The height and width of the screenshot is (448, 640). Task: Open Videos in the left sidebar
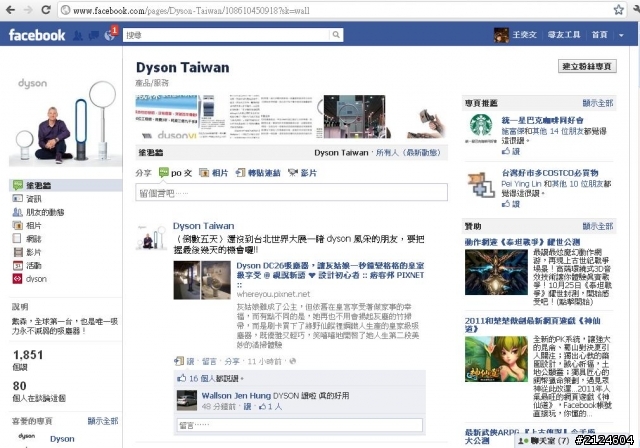pyautogui.click(x=33, y=252)
